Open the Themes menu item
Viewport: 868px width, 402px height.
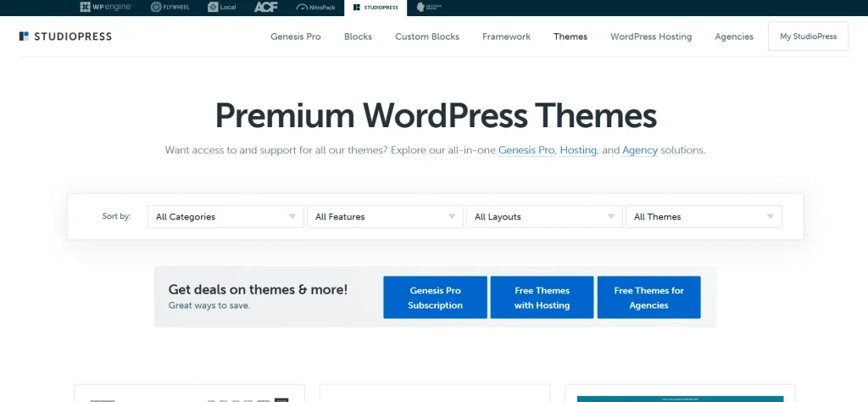tap(570, 36)
